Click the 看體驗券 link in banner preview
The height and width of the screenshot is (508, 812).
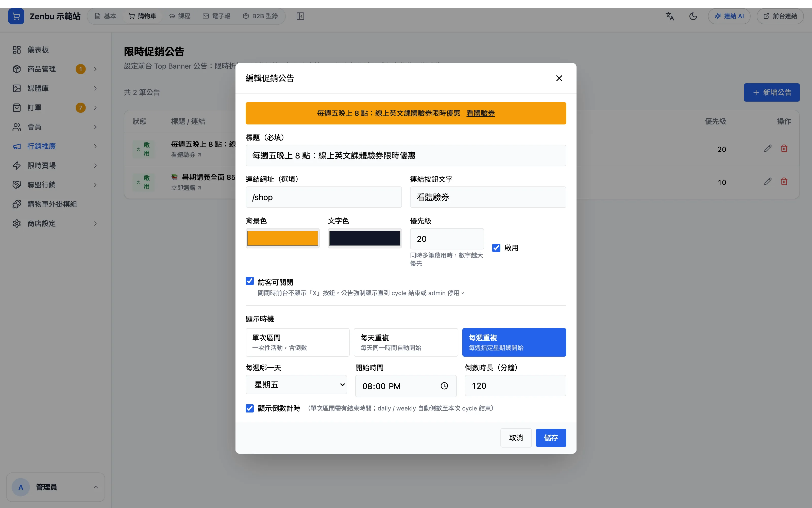[481, 113]
